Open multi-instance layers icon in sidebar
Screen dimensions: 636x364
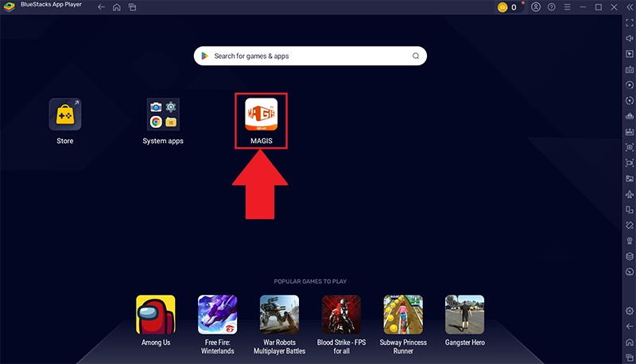pyautogui.click(x=630, y=256)
